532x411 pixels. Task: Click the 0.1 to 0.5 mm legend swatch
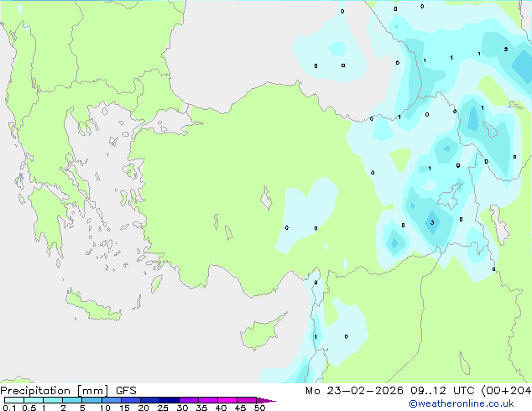(14, 400)
